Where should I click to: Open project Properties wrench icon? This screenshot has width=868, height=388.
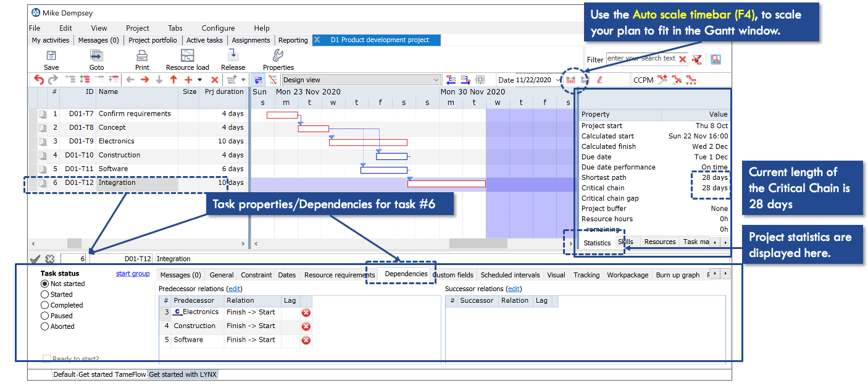[x=278, y=56]
